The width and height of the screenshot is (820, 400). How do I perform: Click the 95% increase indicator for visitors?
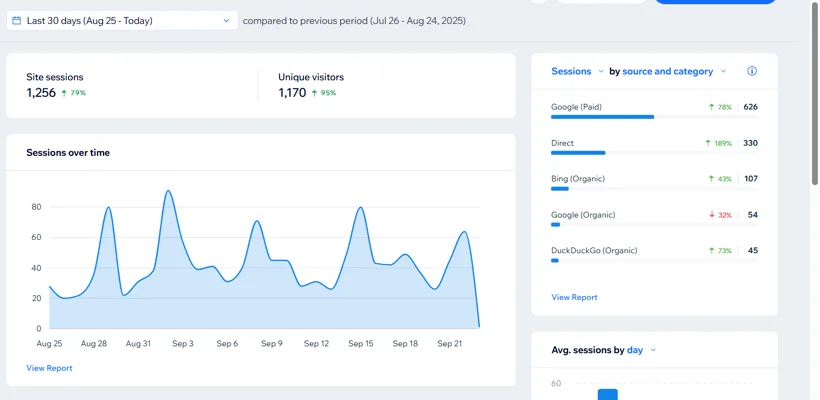pos(324,93)
